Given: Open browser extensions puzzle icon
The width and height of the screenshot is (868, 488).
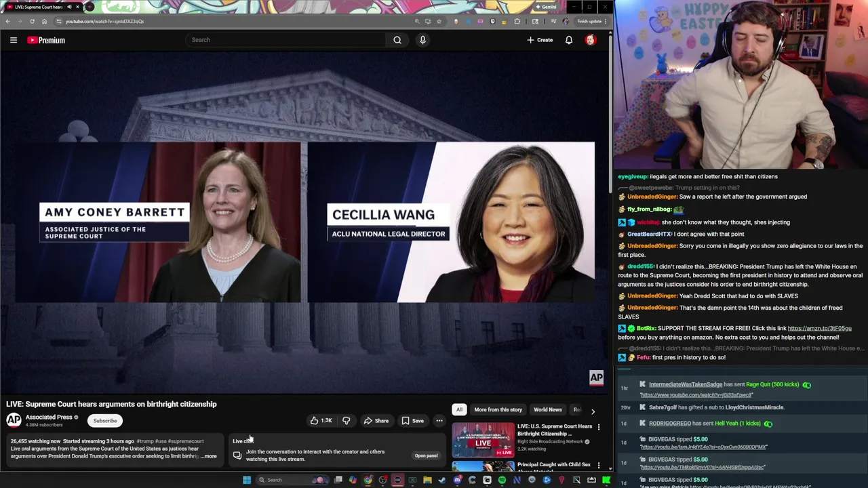Looking at the screenshot, I should 517,21.
